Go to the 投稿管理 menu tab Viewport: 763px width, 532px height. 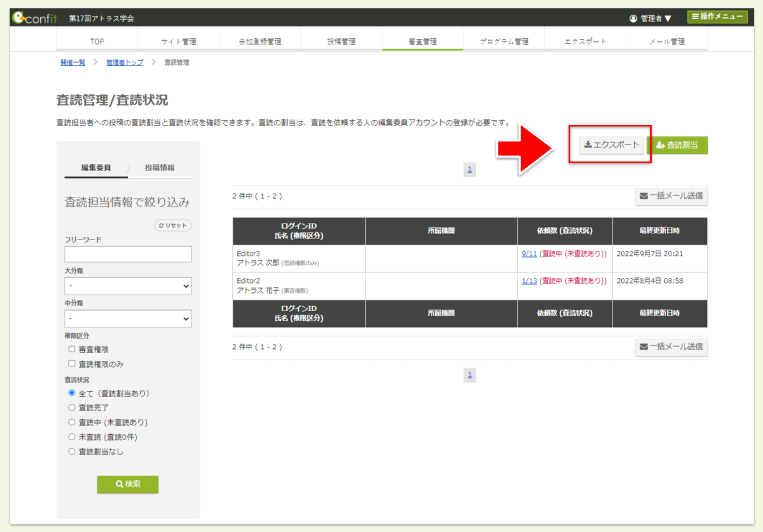tap(341, 41)
